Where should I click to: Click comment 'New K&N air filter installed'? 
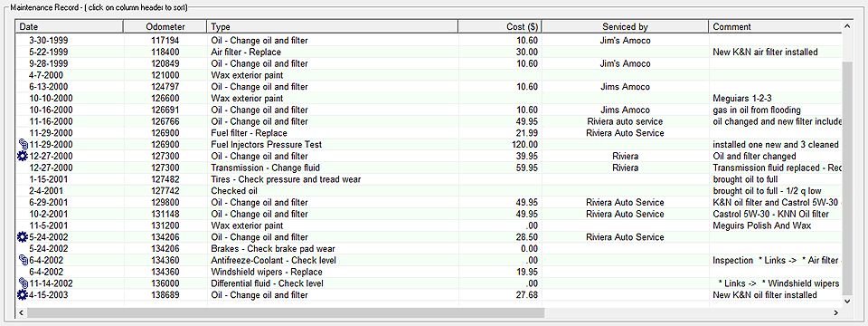(765, 53)
